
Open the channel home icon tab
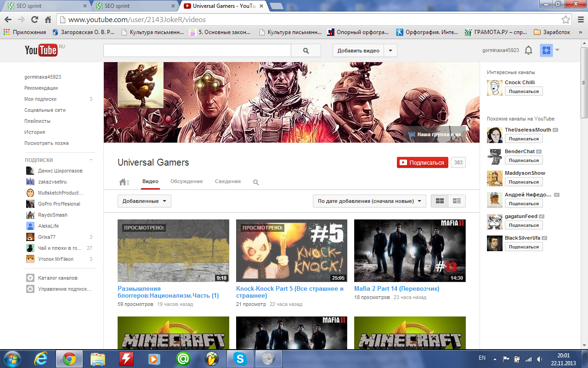(124, 182)
